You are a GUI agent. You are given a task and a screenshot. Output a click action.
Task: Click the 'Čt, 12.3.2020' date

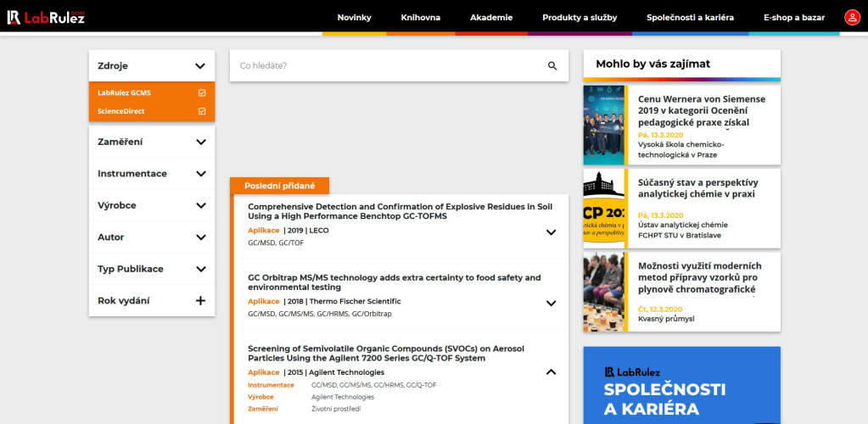point(660,309)
